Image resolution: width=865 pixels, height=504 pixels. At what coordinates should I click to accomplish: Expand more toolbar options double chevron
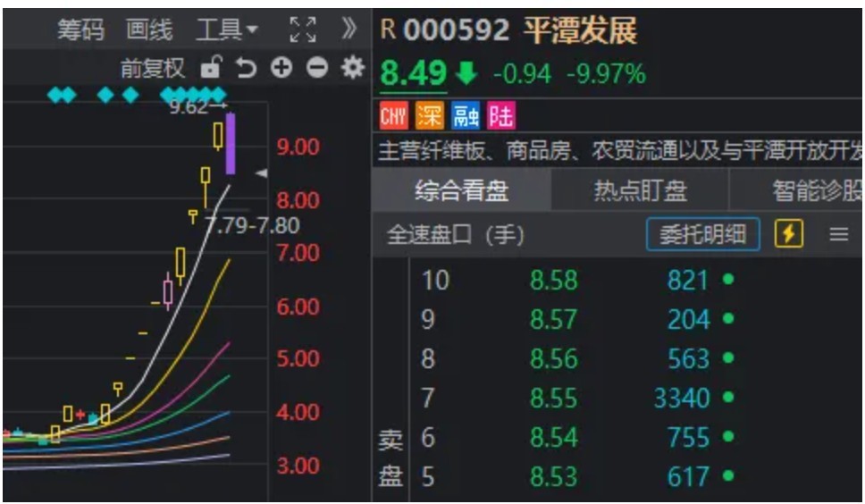349,29
